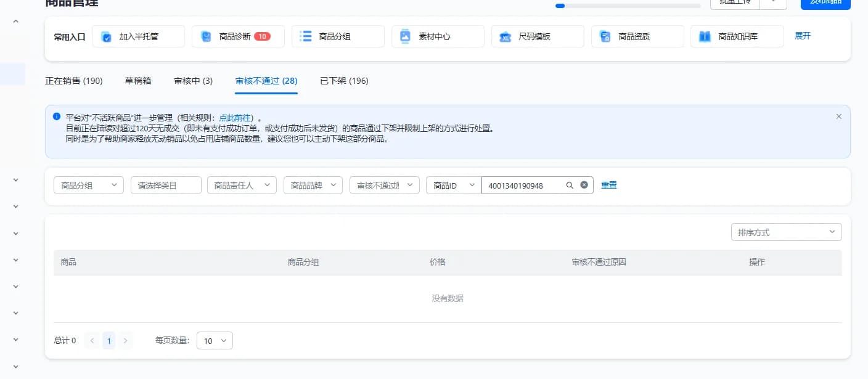The image size is (868, 379).
Task: Open the 排序方式 sort dropdown
Action: click(786, 232)
